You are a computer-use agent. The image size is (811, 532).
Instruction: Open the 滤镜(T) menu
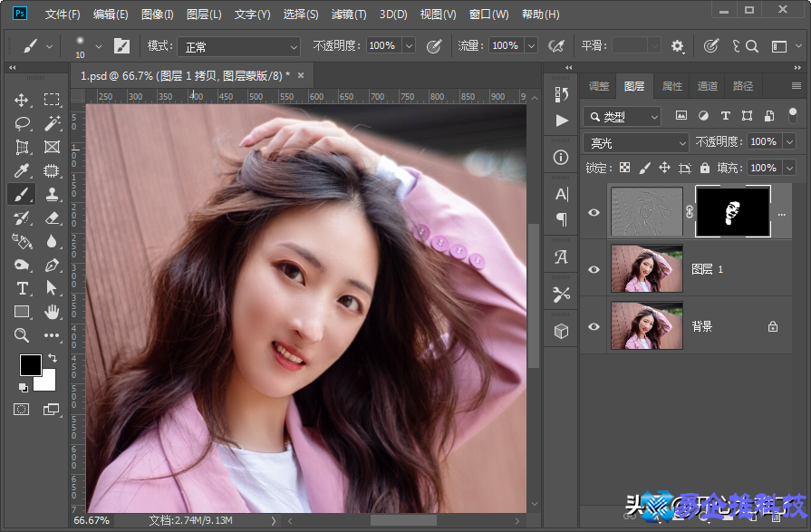tap(349, 15)
